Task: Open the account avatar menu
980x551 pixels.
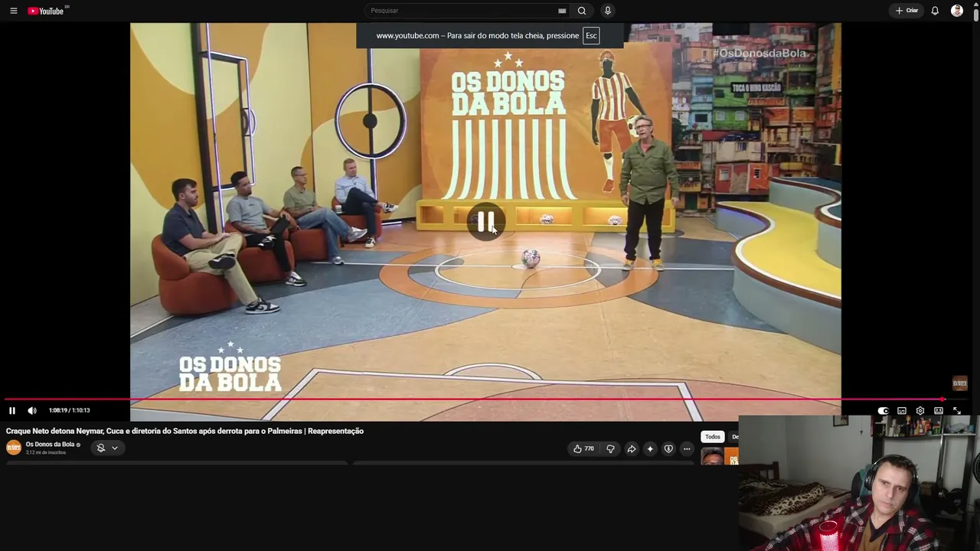Action: 957,11
